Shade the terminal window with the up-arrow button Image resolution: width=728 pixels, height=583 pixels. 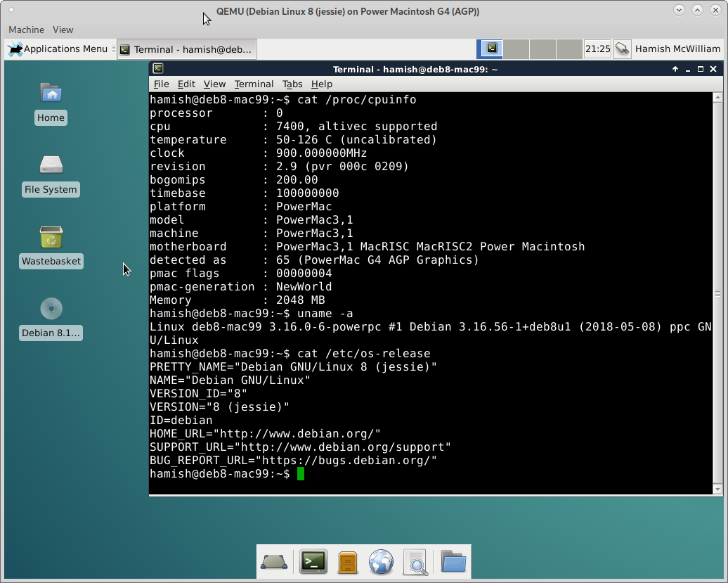point(675,69)
